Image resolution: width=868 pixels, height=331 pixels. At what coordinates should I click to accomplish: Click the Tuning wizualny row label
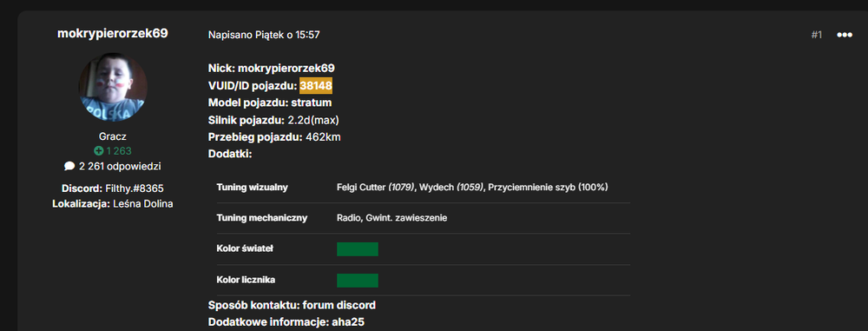[252, 188]
